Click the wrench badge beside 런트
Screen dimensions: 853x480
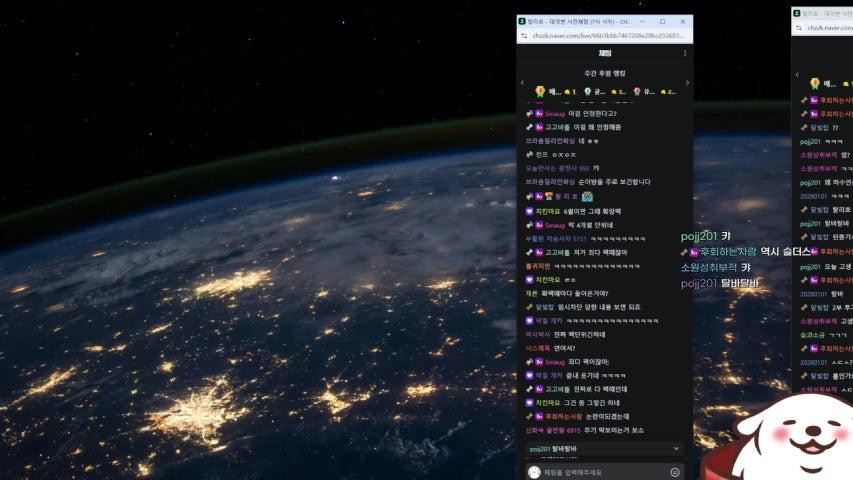529,155
